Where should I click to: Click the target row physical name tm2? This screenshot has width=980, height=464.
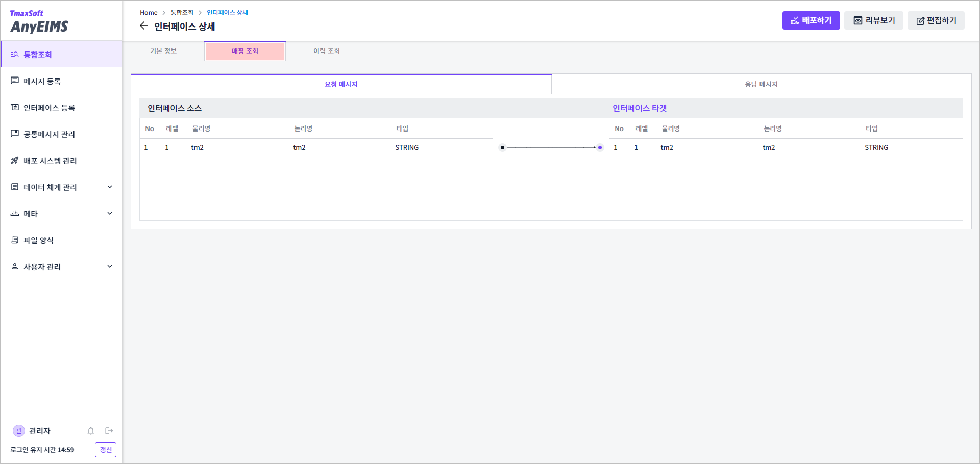pos(667,147)
